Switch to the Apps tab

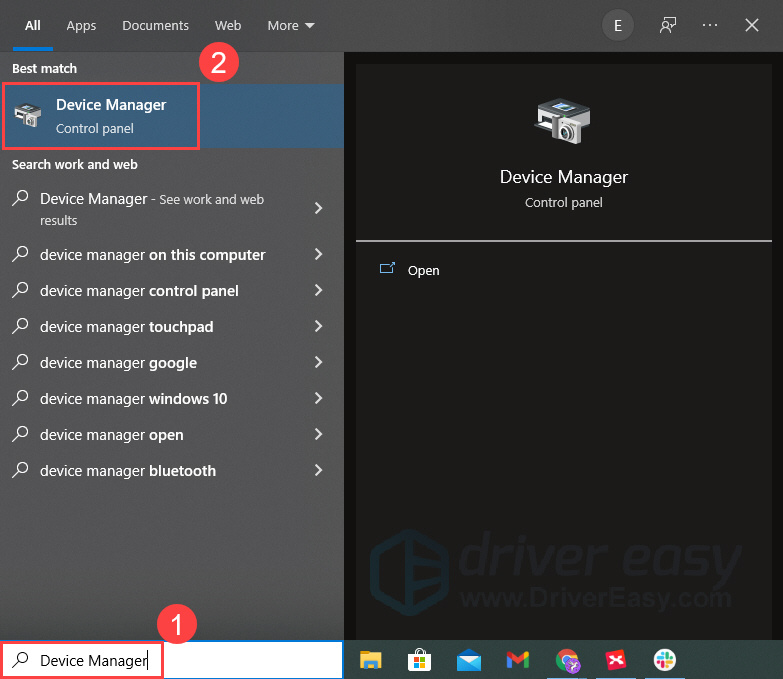[81, 25]
